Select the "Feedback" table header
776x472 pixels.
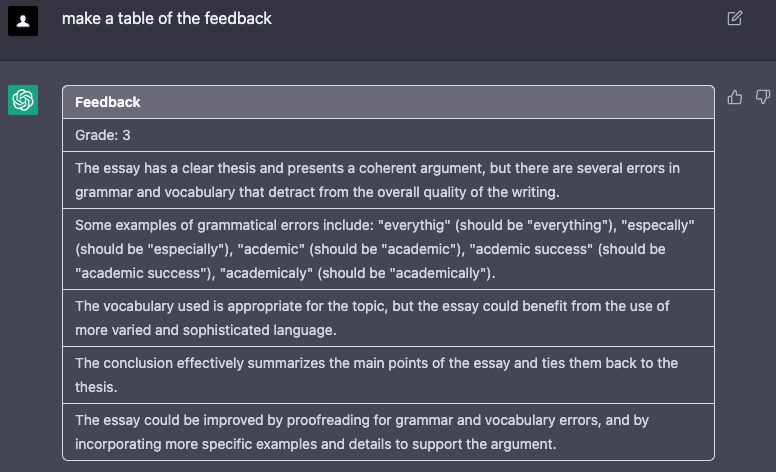coord(108,102)
